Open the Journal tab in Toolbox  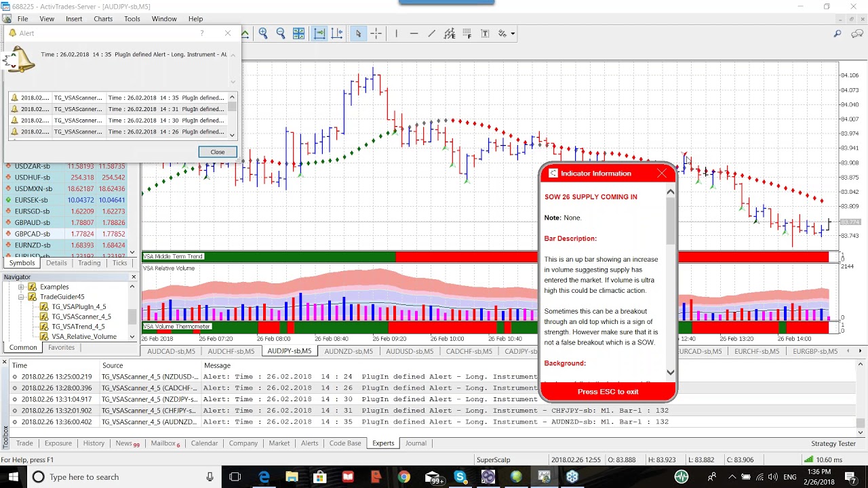coord(416,443)
